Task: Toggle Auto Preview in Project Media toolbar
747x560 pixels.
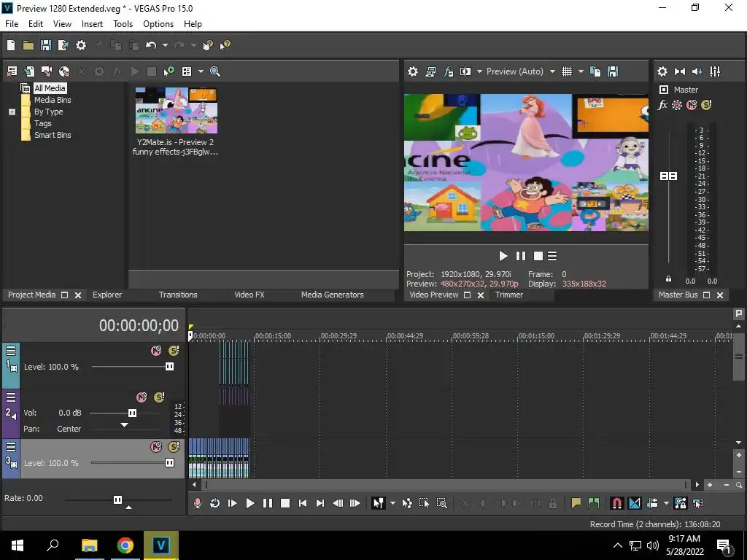Action: coord(169,71)
